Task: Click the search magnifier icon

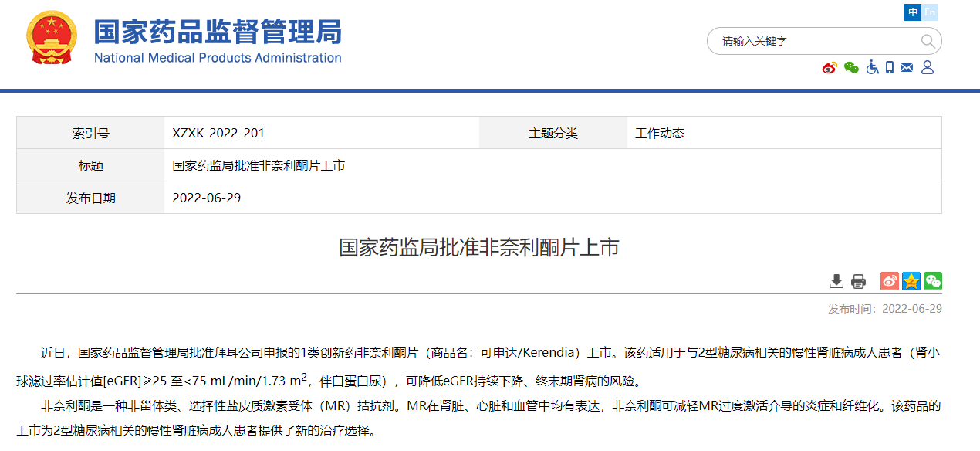Action: pos(928,41)
